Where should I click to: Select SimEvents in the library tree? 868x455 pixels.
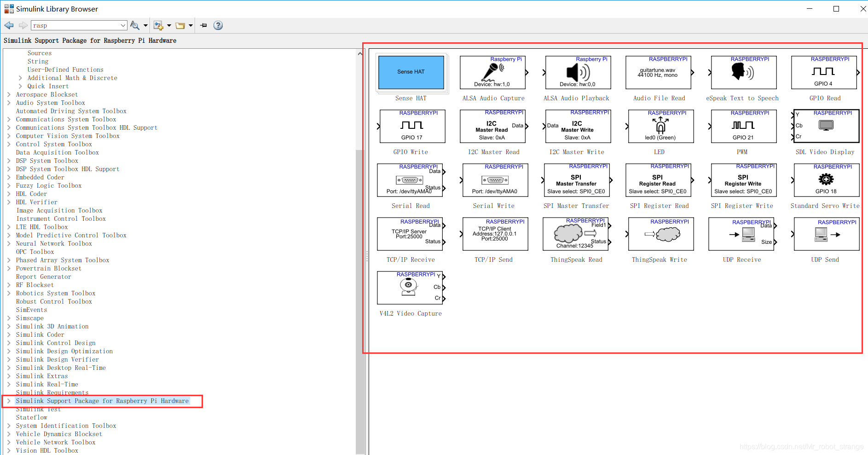(x=31, y=310)
